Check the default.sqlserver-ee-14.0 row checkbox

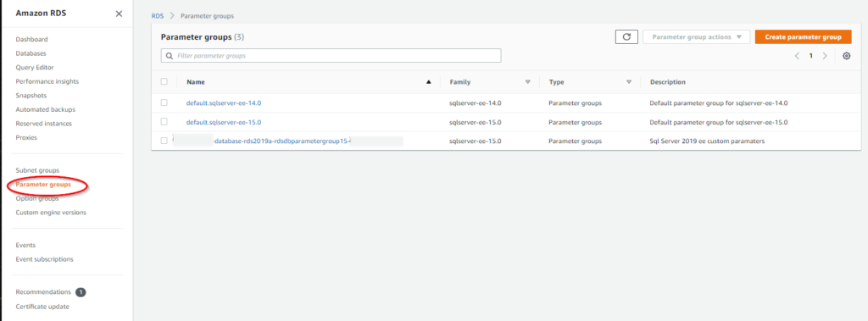click(164, 102)
